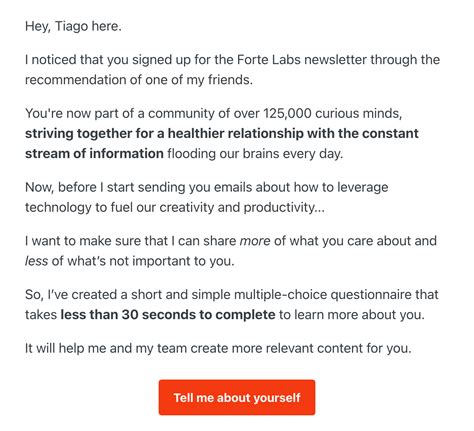474x431 pixels.
Task: Click the bold 'less than 30 seconds to complete'
Action: point(168,314)
